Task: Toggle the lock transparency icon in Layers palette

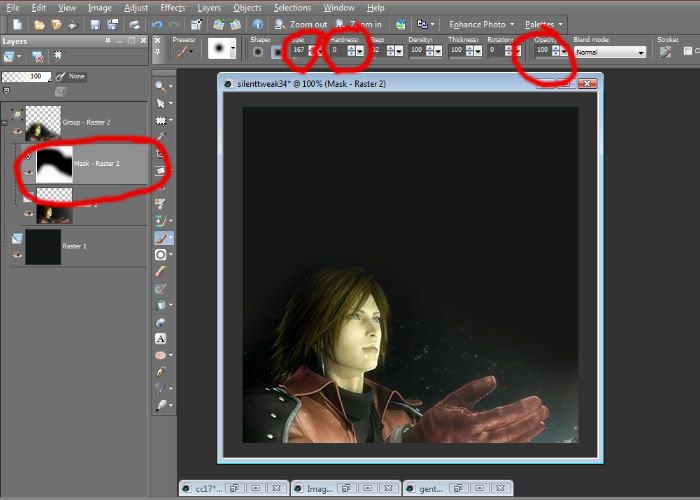Action: (6, 91)
